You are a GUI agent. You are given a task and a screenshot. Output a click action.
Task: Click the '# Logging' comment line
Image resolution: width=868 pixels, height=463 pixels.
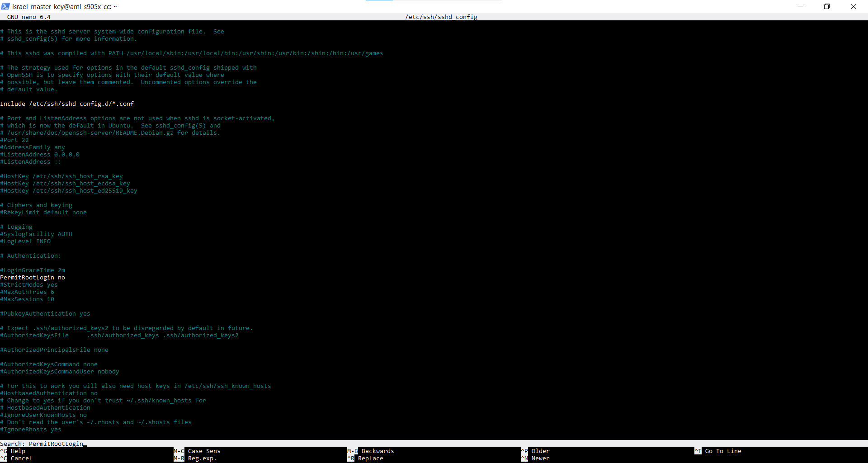[16, 227]
